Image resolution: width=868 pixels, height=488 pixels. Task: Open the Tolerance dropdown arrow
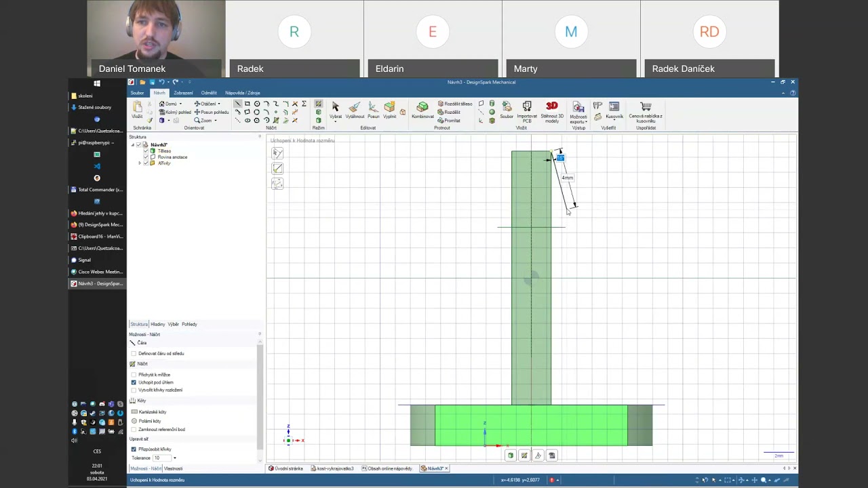click(x=174, y=458)
